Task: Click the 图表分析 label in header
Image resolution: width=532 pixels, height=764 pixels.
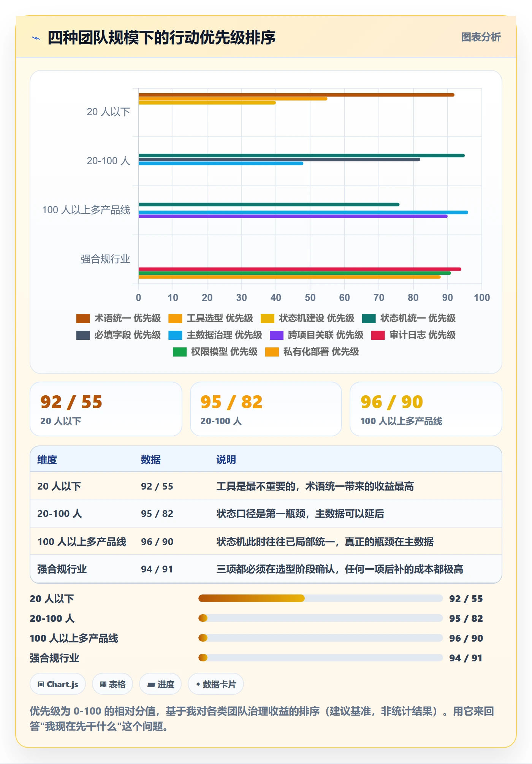Action: click(481, 37)
